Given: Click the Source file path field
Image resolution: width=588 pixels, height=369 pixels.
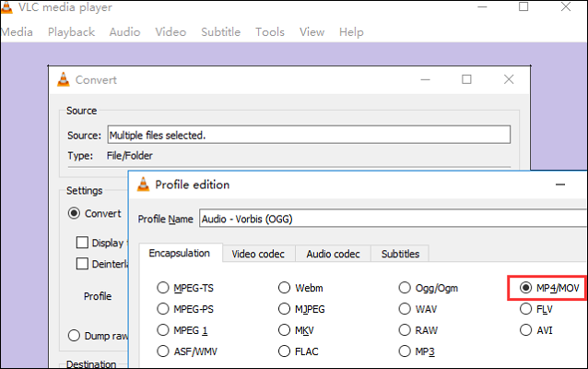Looking at the screenshot, I should click(308, 135).
